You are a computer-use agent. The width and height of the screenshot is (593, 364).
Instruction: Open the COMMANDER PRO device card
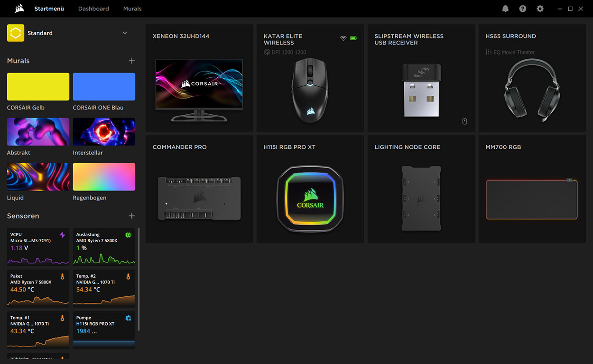point(199,189)
